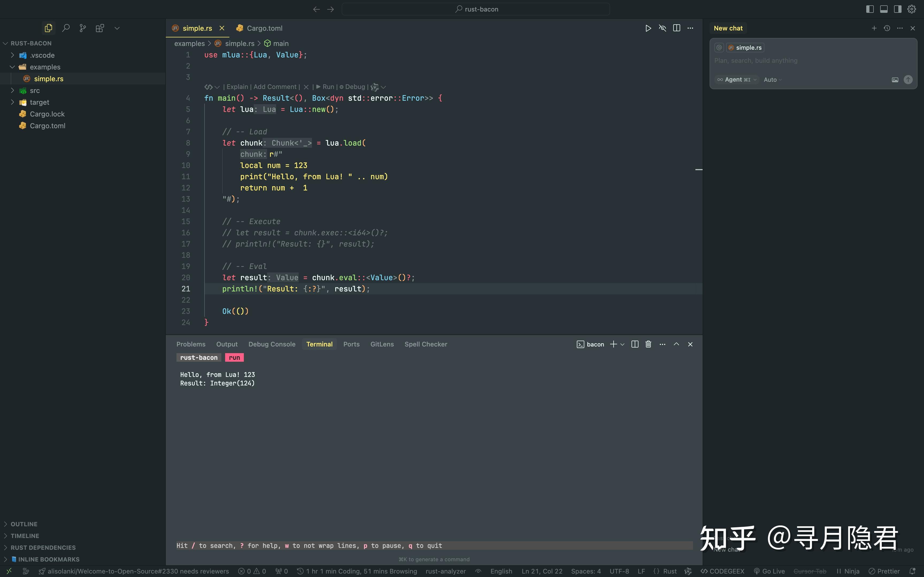Toggle the bottom panel visibility
The width and height of the screenshot is (924, 577).
click(884, 9)
